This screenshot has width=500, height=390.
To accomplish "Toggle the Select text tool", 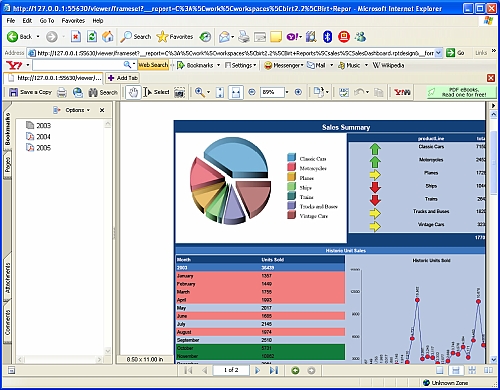I will 156,92.
